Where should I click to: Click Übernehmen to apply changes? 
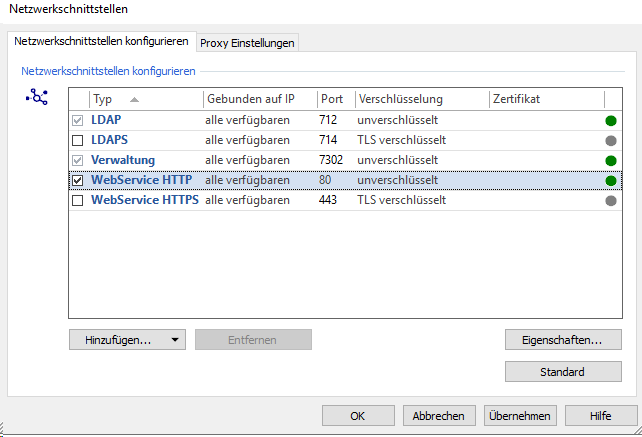click(x=519, y=416)
